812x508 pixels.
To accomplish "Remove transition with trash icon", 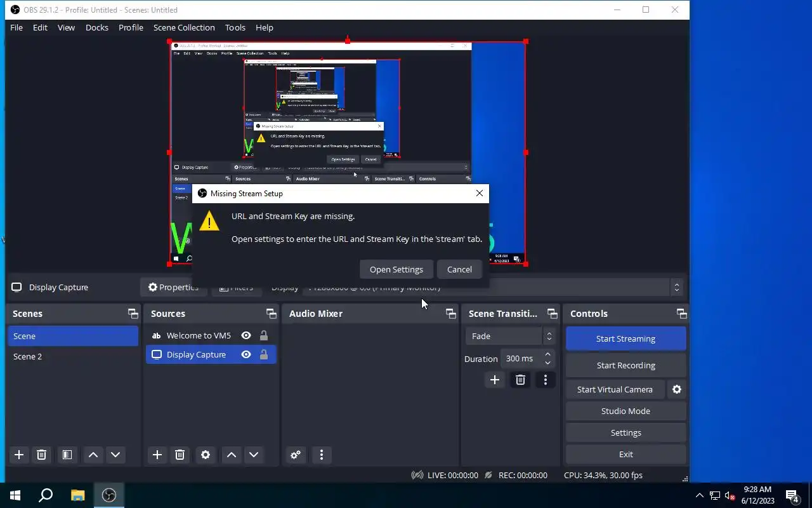I will pyautogui.click(x=520, y=380).
